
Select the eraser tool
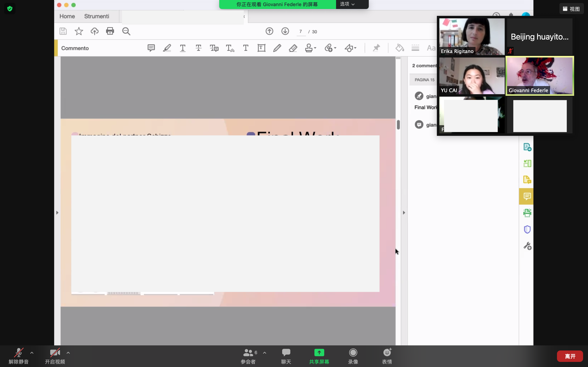[x=293, y=48]
